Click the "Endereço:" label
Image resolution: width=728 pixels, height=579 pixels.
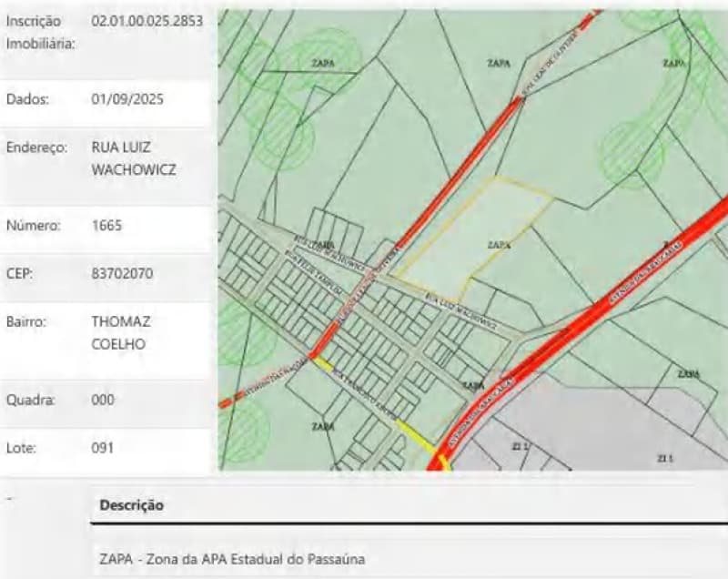(36, 147)
